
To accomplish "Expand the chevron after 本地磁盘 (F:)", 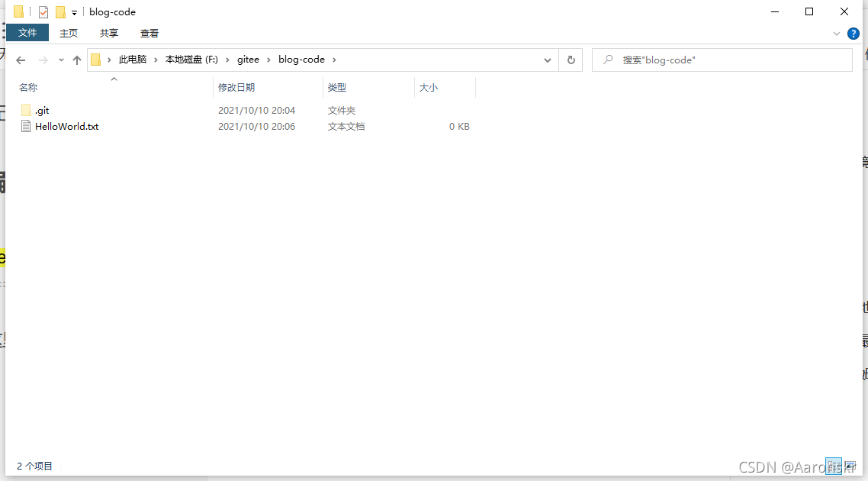I will tap(227, 60).
